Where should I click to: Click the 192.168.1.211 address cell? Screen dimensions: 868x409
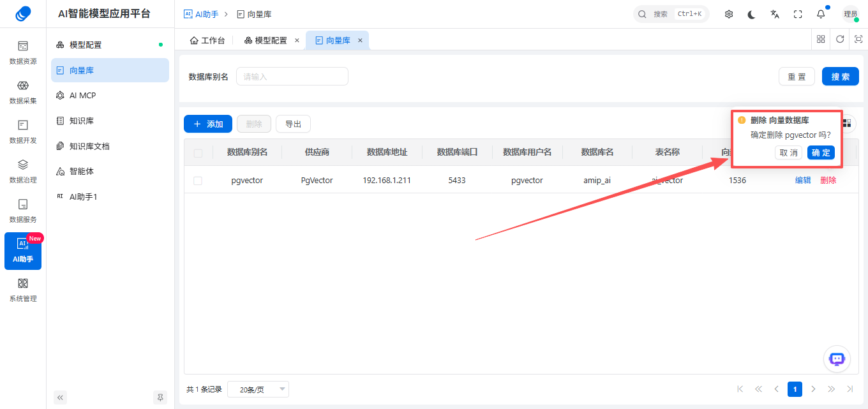point(387,181)
